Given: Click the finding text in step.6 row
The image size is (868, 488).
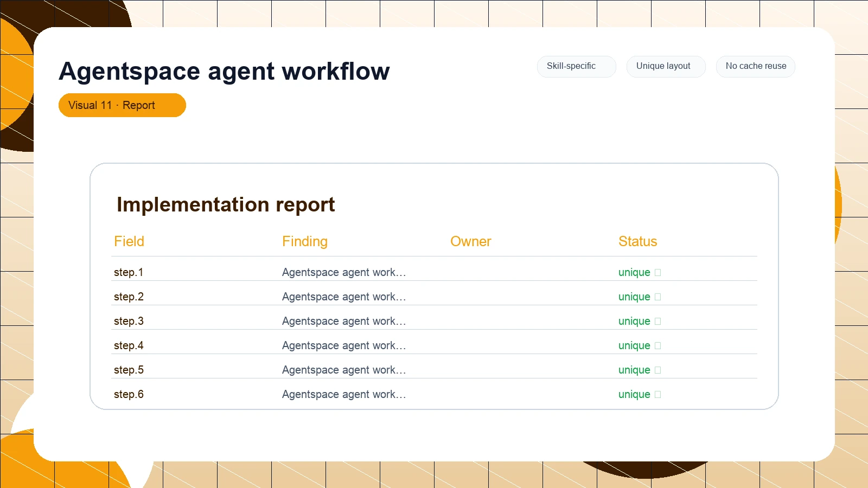Looking at the screenshot, I should coord(344,394).
